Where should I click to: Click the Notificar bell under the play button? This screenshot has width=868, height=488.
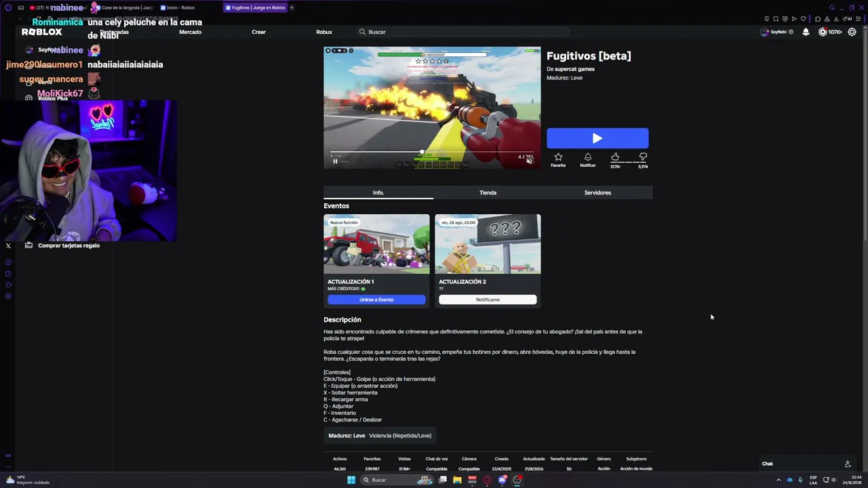pyautogui.click(x=588, y=157)
